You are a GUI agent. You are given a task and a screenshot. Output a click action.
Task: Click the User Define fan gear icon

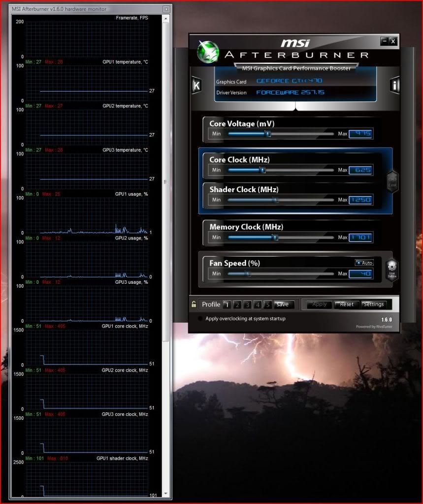391,269
